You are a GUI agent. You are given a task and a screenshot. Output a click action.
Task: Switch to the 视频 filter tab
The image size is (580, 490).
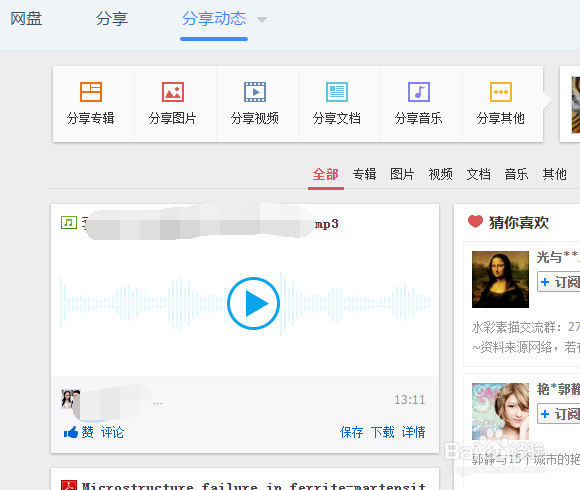(x=440, y=174)
